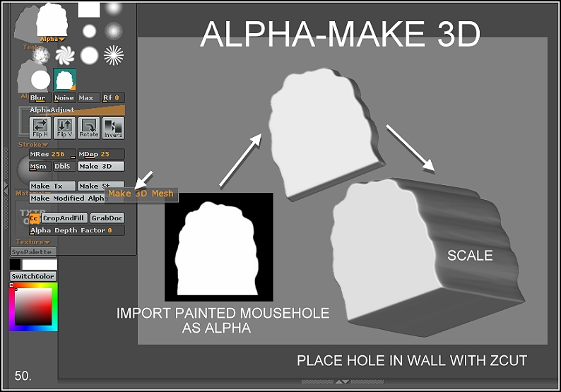Click the AlphaAdjust curve
The height and width of the screenshot is (392, 561).
77,110
